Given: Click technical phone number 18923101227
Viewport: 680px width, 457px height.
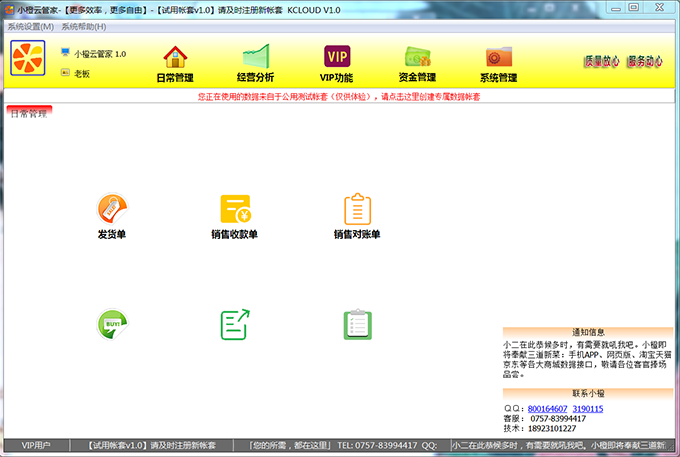Looking at the screenshot, I should point(552,428).
